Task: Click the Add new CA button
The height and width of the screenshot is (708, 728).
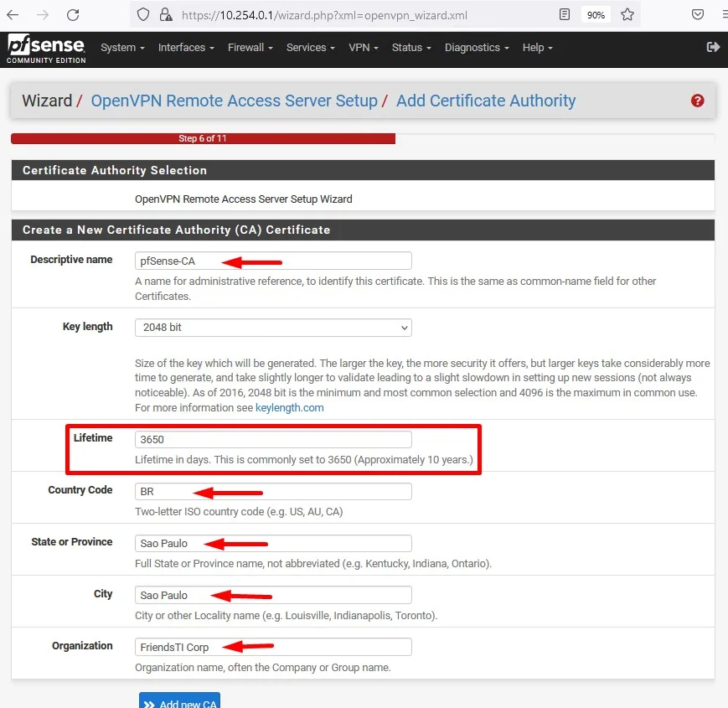Action: click(x=179, y=701)
